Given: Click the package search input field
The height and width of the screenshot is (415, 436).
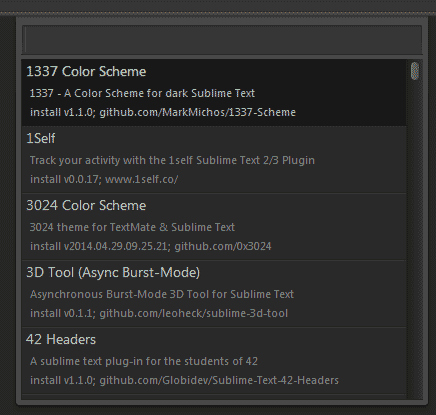Looking at the screenshot, I should (x=222, y=39).
